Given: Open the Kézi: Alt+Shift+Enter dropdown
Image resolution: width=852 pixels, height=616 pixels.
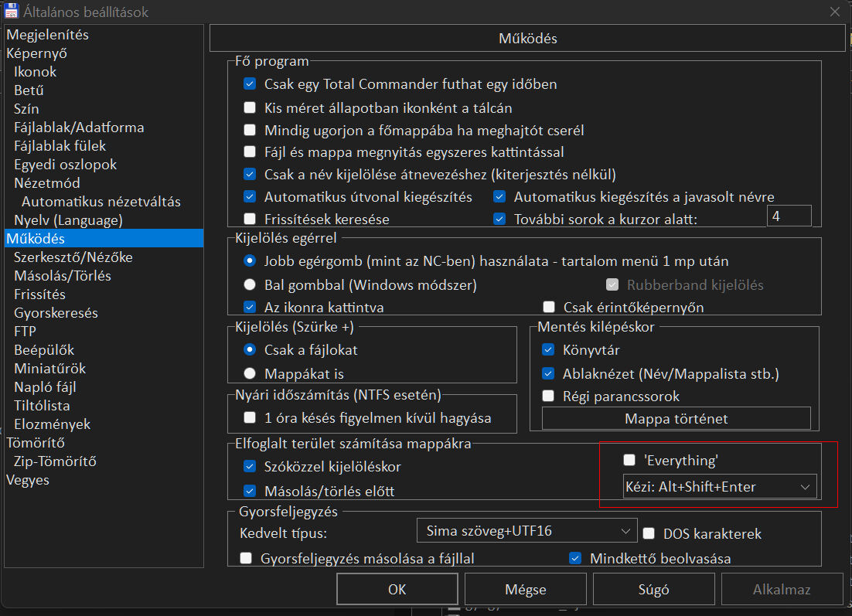Looking at the screenshot, I should pos(719,487).
